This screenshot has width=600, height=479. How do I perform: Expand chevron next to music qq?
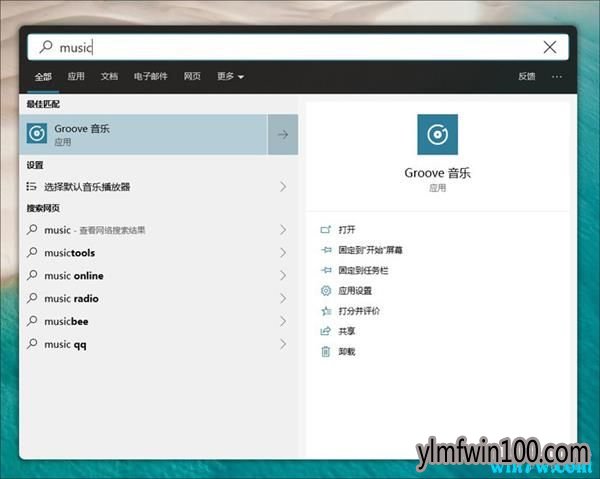(x=283, y=344)
